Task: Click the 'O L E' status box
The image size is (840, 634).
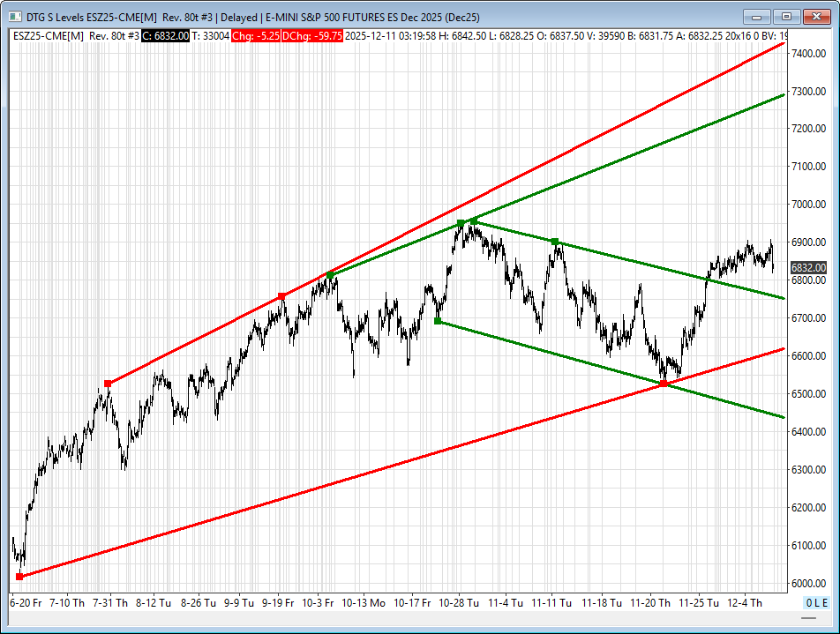Action: (816, 603)
